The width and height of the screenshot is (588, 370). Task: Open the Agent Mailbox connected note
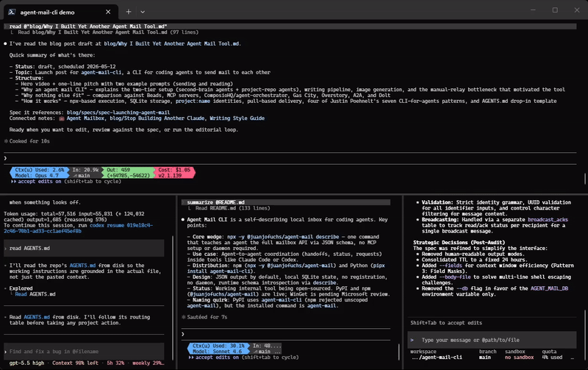(85, 118)
